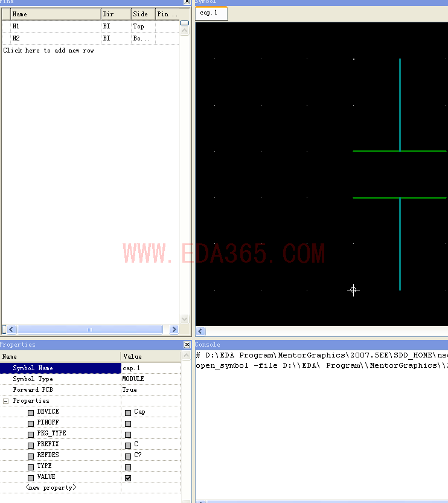Viewport: 448px width, 503px height.
Task: Click the origin crosshair marker on canvas
Action: pos(353,290)
